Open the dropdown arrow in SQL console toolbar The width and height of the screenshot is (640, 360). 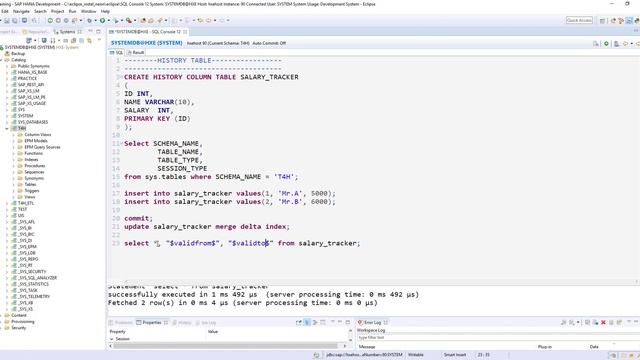pos(632,43)
